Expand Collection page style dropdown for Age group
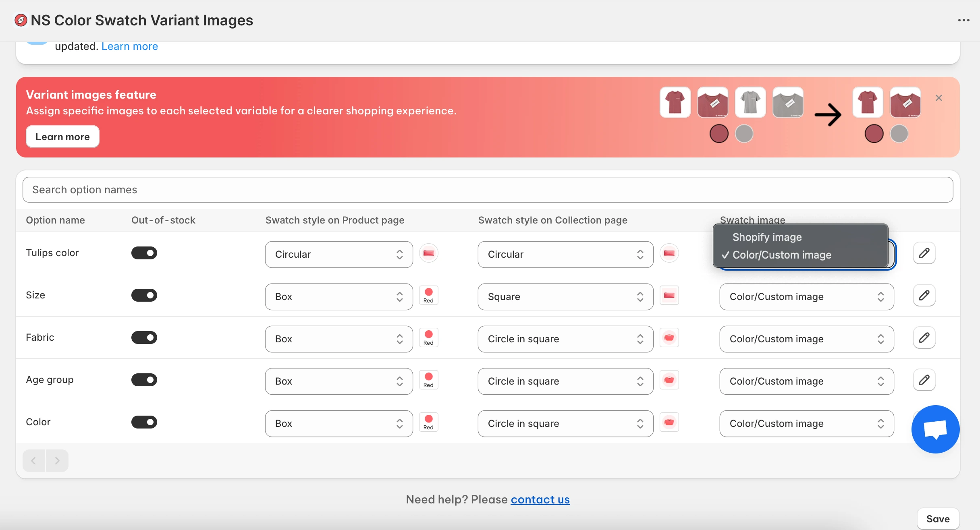Image resolution: width=980 pixels, height=530 pixels. point(565,381)
